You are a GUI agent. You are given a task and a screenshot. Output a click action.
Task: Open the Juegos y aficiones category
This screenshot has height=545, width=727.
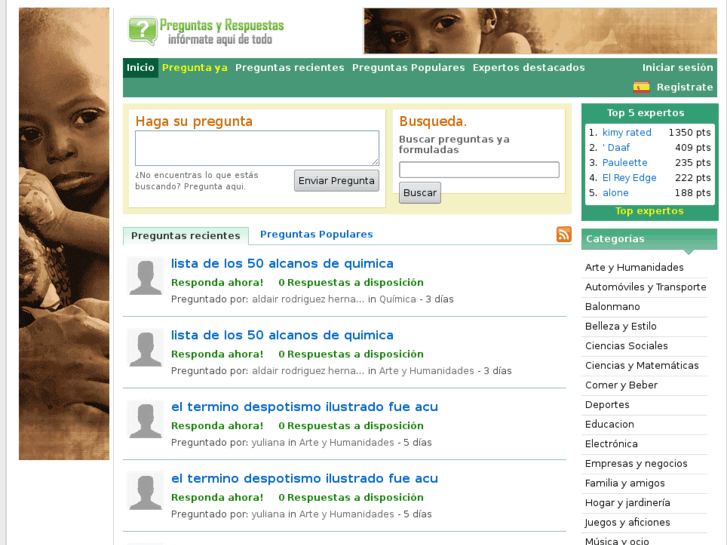click(x=628, y=522)
